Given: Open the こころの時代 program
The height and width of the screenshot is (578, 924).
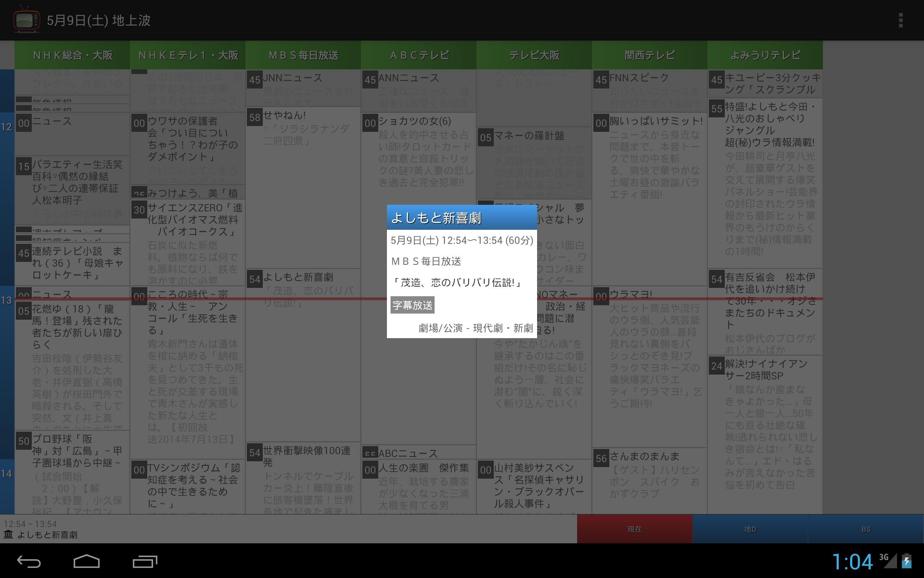Looking at the screenshot, I should [x=188, y=373].
